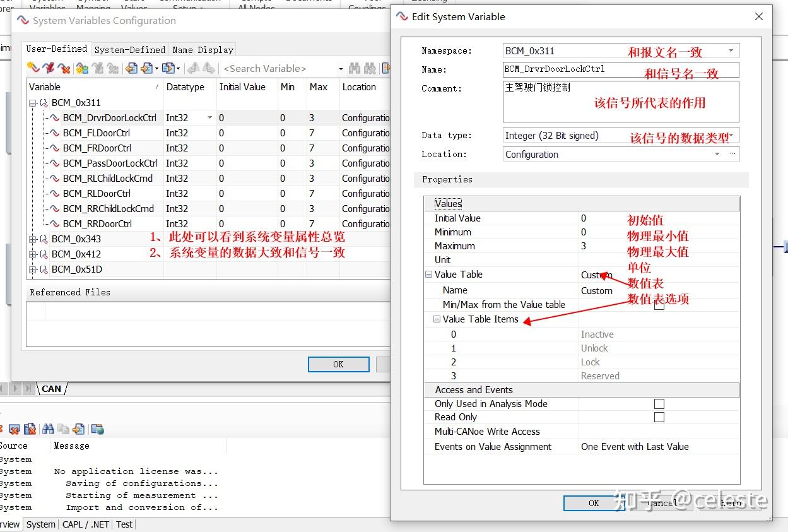The height and width of the screenshot is (532, 788).
Task: Click OK in Edit System Variable dialog
Action: click(x=594, y=503)
